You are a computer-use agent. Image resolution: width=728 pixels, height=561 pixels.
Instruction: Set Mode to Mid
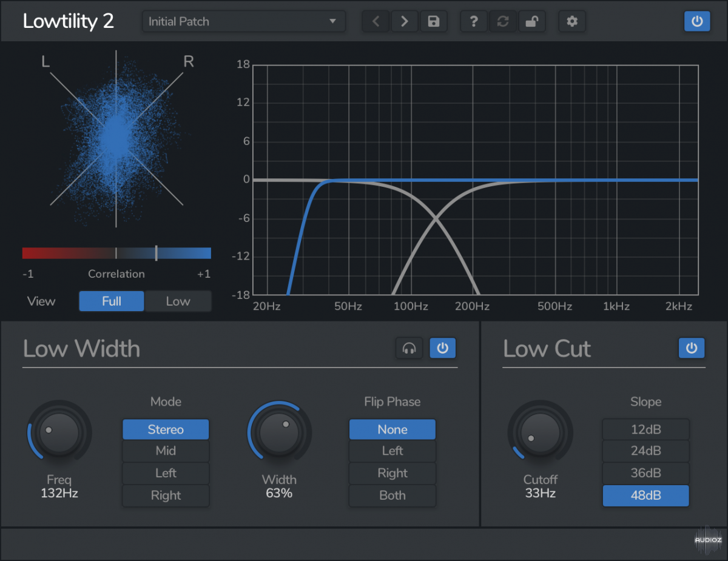coord(166,451)
